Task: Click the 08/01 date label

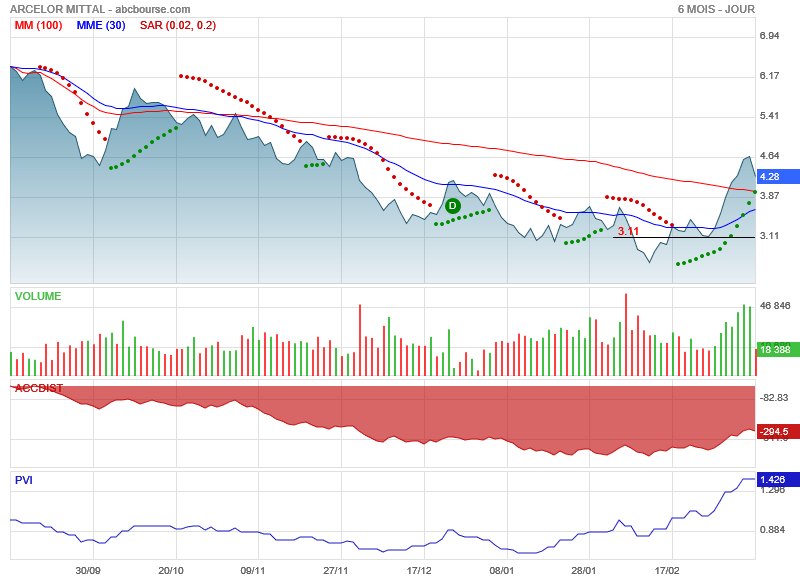Action: coord(502,570)
